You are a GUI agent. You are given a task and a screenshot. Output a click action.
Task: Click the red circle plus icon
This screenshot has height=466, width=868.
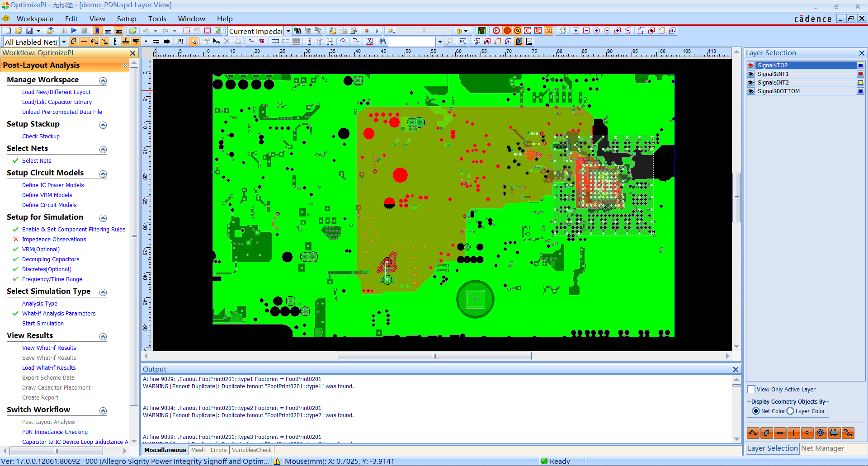(597, 31)
